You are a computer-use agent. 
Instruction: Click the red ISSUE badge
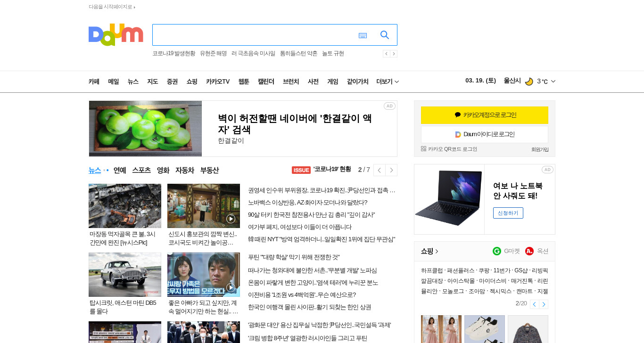pos(301,170)
